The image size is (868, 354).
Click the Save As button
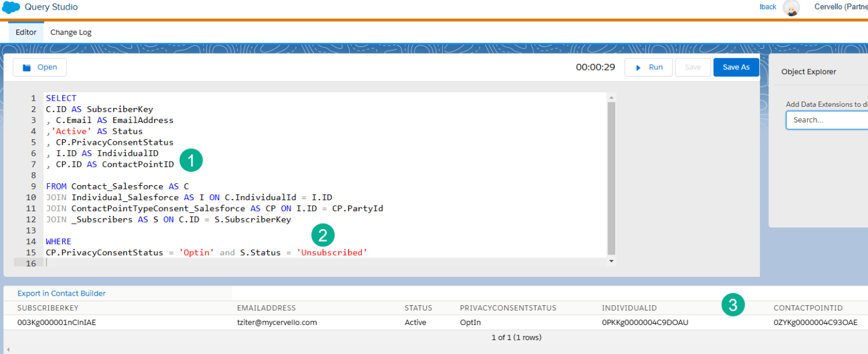(736, 67)
